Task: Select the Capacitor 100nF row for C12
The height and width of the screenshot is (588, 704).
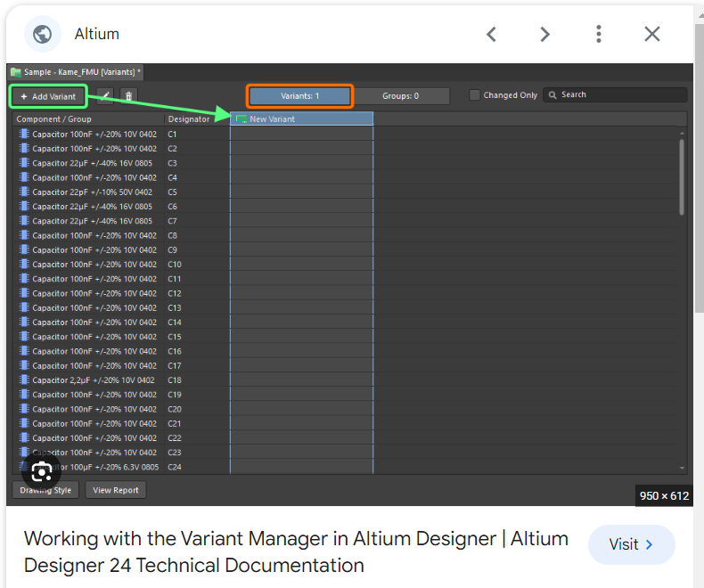Action: [94, 293]
